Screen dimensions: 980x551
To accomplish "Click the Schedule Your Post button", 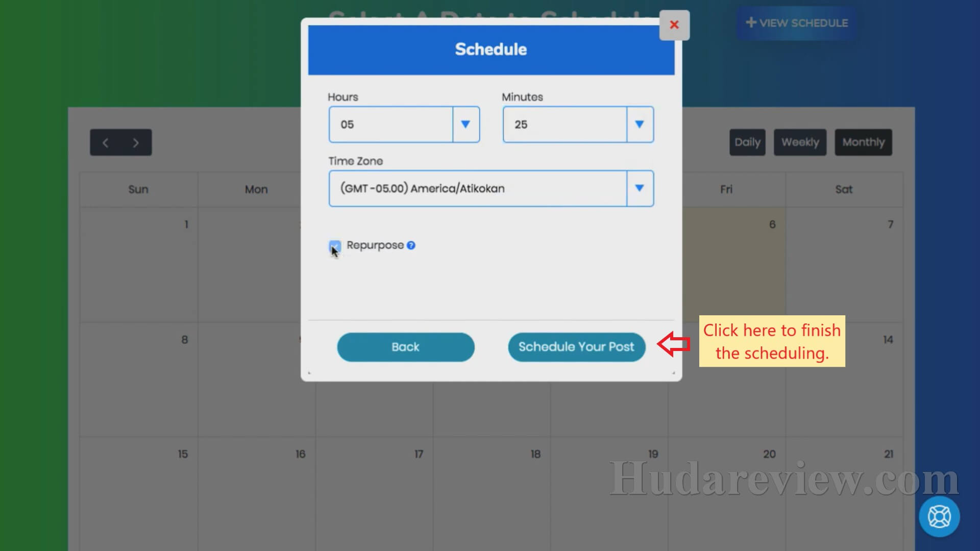I will coord(575,346).
